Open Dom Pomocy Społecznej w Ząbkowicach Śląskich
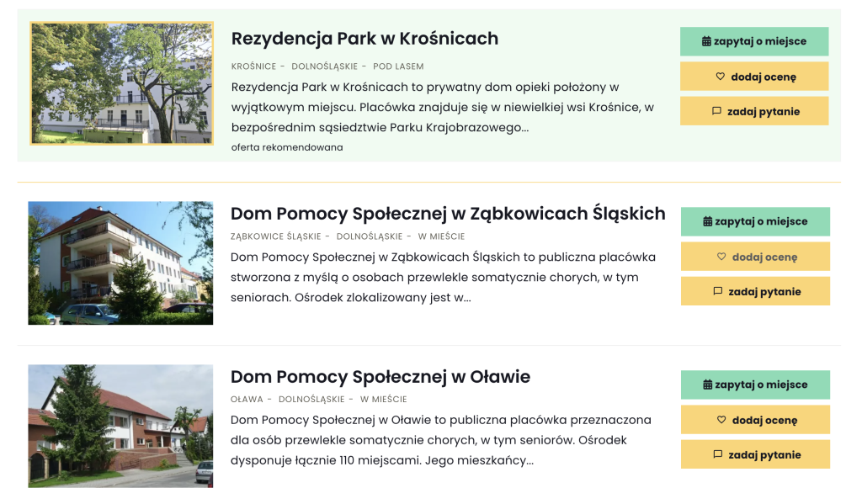 click(x=448, y=214)
